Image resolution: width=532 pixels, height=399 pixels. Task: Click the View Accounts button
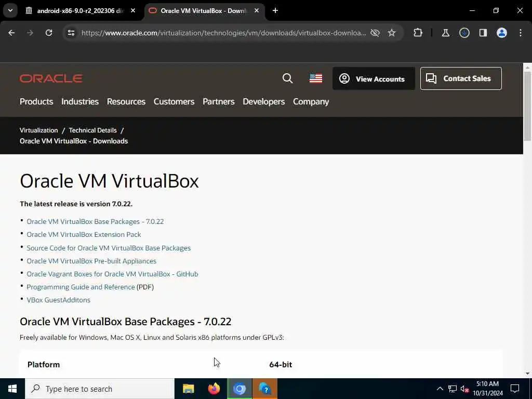pyautogui.click(x=374, y=79)
